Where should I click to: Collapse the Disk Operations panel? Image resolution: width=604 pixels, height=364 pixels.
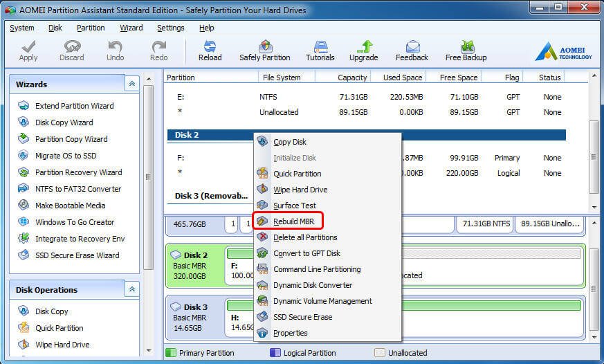[131, 289]
